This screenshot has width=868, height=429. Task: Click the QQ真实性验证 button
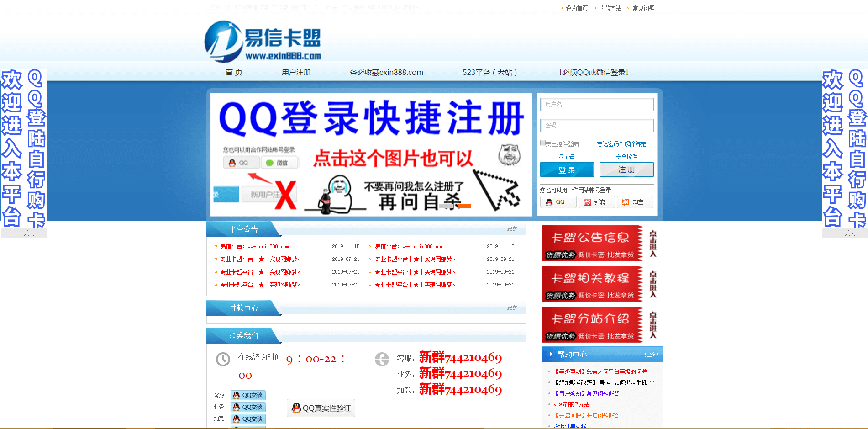[x=321, y=408]
